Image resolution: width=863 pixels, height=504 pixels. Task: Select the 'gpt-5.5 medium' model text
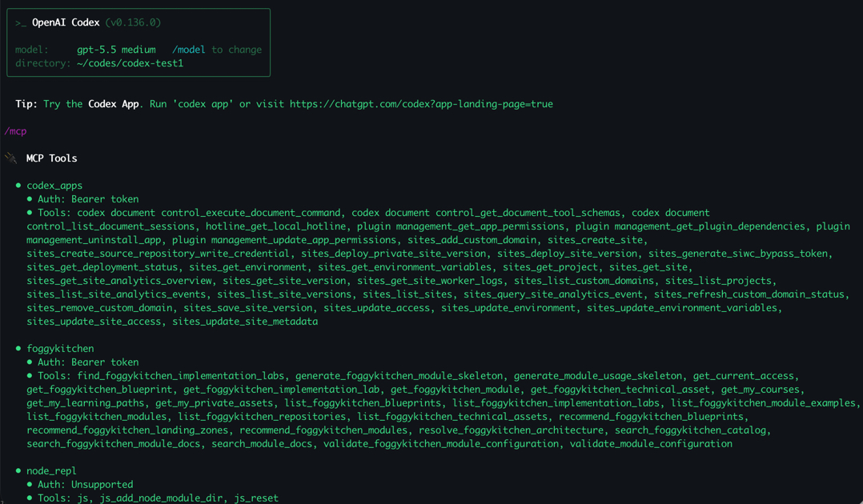(116, 50)
